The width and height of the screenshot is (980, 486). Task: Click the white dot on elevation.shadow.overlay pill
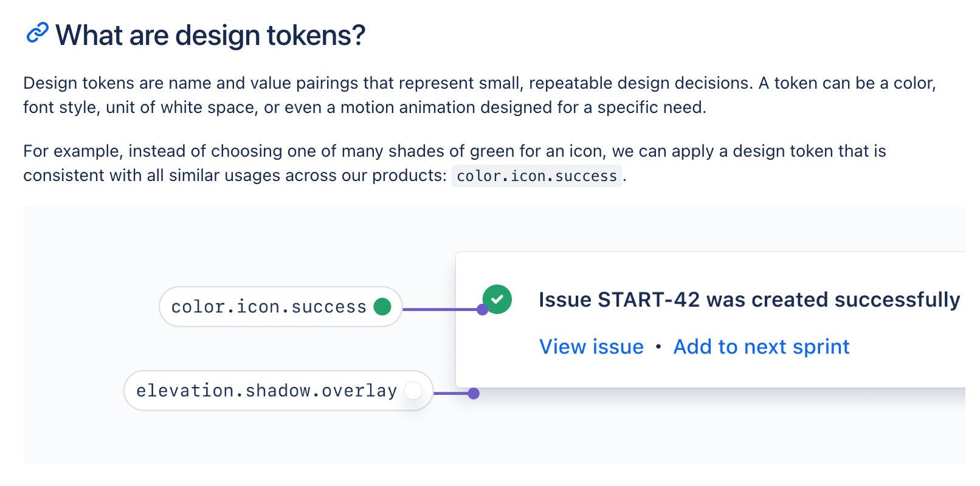[413, 391]
